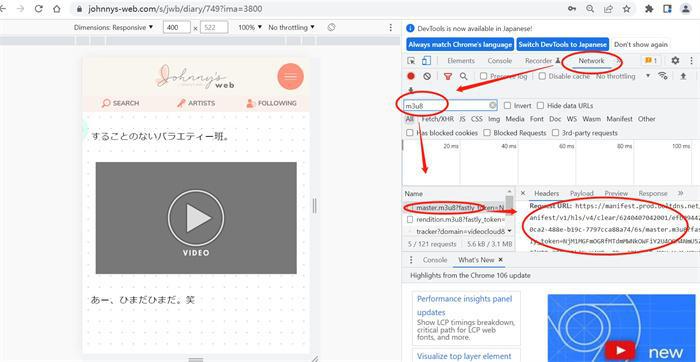The image size is (700, 362).
Task: Switch to drawer Console tab
Action: [x=435, y=260]
